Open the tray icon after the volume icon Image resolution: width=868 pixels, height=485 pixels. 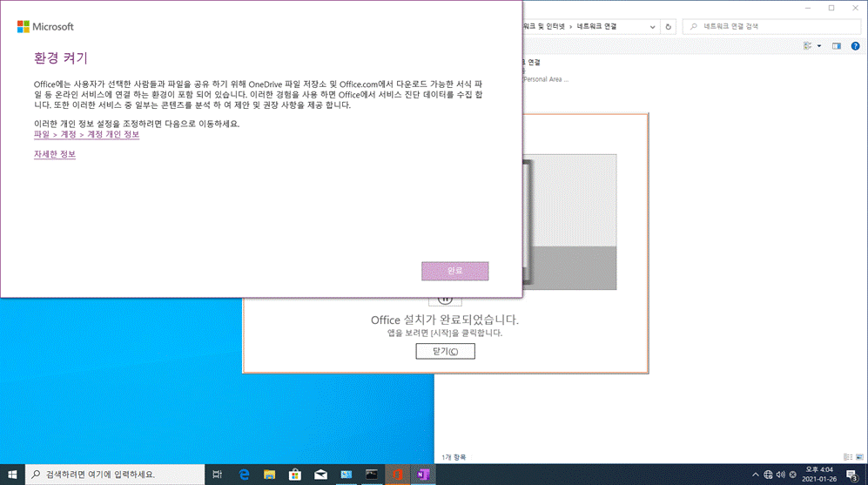click(793, 475)
